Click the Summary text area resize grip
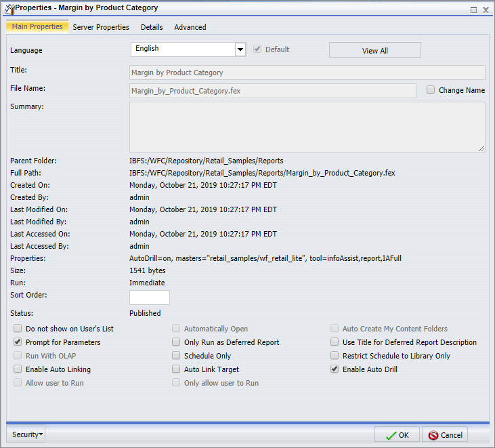The image size is (495, 448). tap(481, 148)
